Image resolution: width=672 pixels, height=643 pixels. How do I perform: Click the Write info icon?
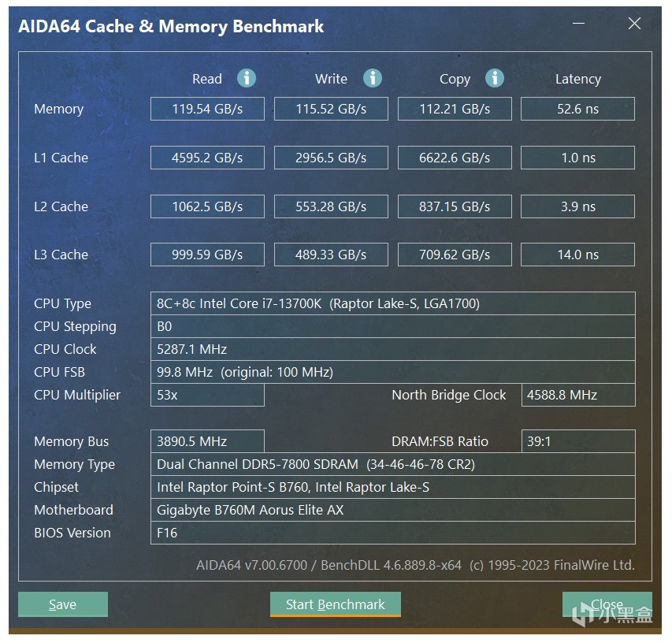click(x=373, y=79)
